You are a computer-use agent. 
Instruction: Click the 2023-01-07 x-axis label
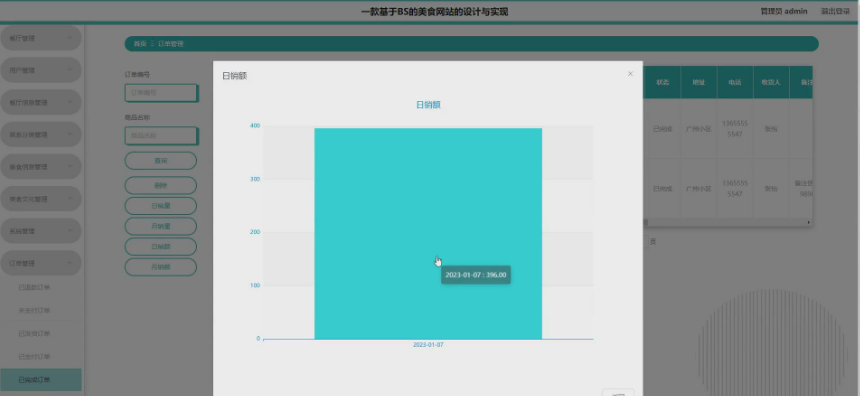(x=428, y=345)
